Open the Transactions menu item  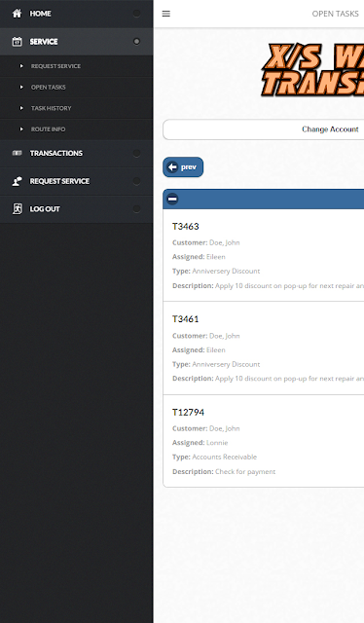(x=76, y=154)
